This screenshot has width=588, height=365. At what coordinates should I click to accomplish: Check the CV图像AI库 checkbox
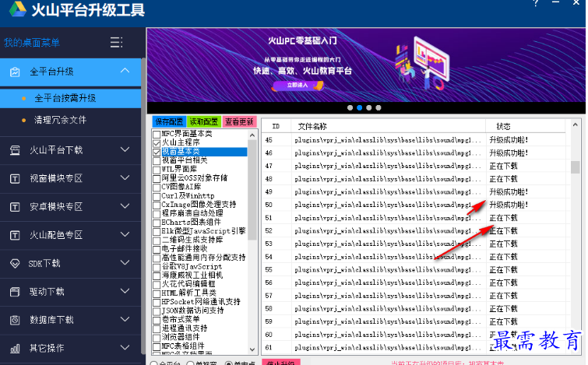point(157,187)
